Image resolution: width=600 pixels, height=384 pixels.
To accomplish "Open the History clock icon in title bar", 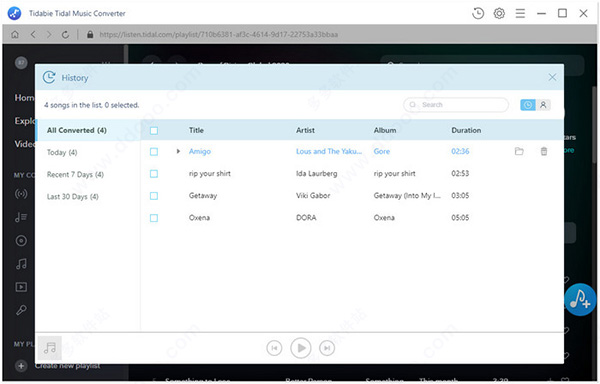I will [x=478, y=13].
